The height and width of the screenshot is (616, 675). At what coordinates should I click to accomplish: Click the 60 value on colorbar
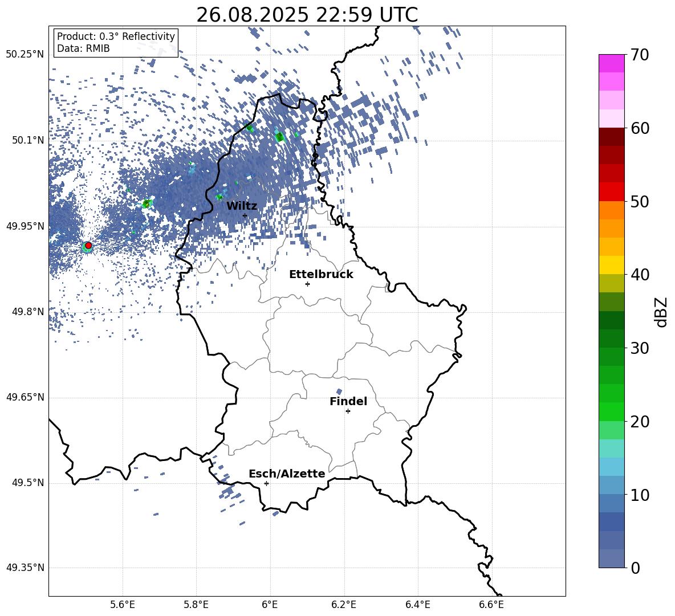point(640,128)
